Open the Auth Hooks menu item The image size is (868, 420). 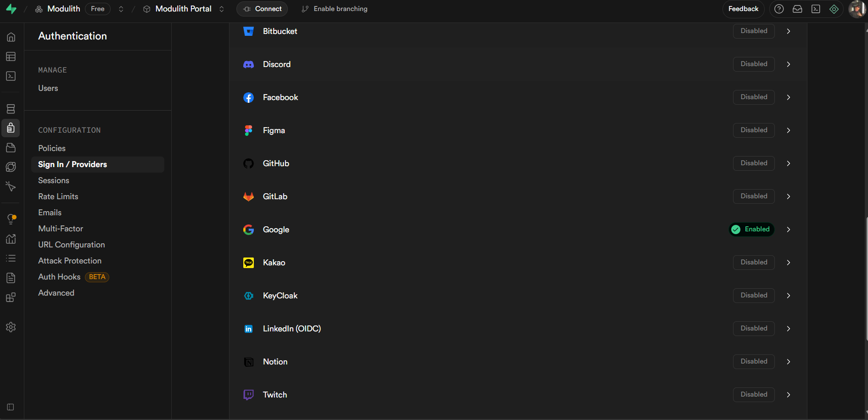tap(59, 277)
